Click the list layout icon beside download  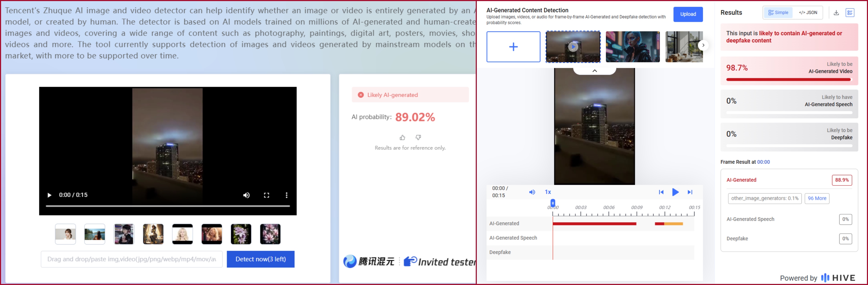[849, 13]
